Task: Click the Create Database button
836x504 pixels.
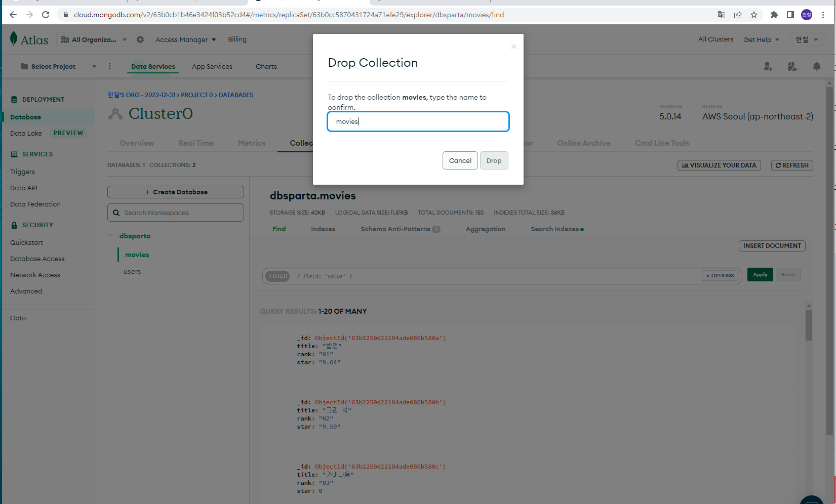Action: click(x=176, y=192)
